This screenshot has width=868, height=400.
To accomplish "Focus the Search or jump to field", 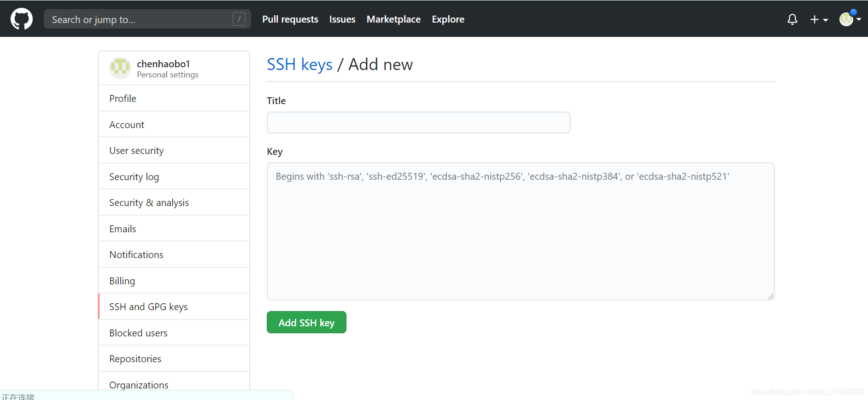I will [x=147, y=19].
